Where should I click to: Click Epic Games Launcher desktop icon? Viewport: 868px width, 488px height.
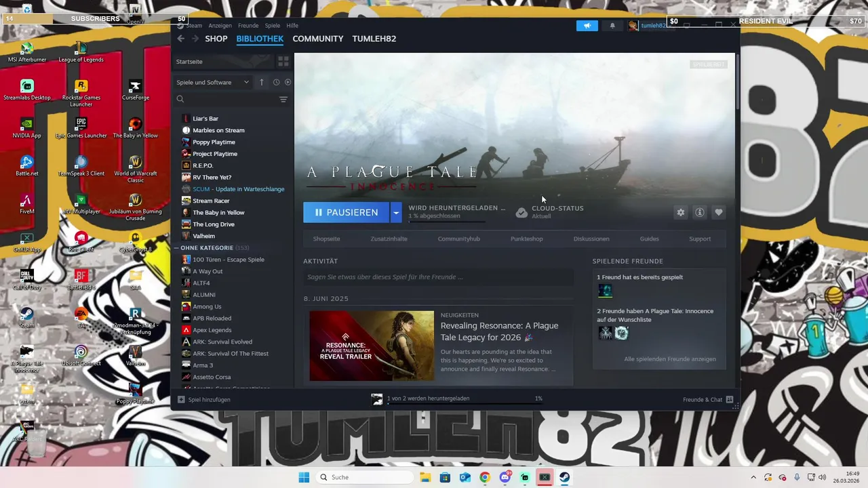coord(81,127)
